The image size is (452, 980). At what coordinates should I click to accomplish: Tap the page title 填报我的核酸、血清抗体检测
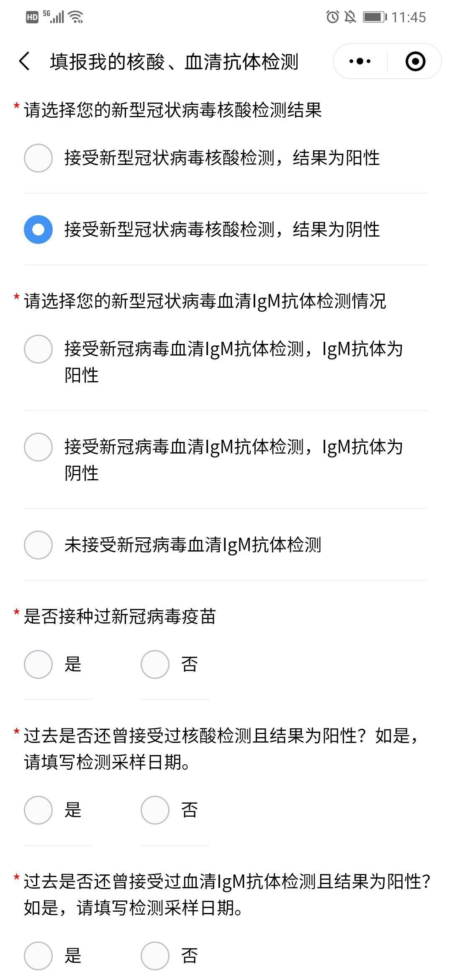[174, 62]
